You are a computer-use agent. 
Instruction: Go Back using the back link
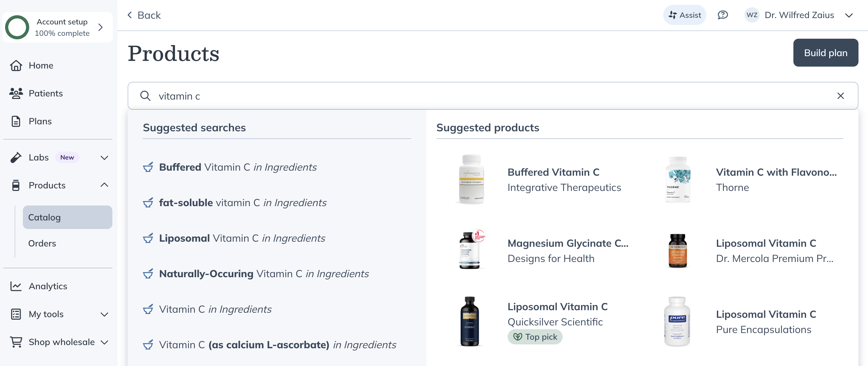[144, 15]
